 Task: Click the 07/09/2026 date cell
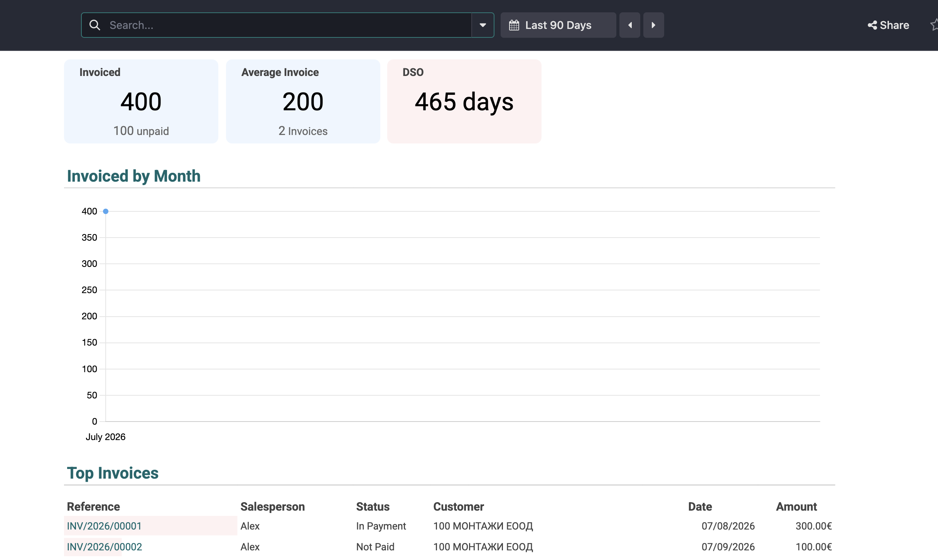pos(728,547)
